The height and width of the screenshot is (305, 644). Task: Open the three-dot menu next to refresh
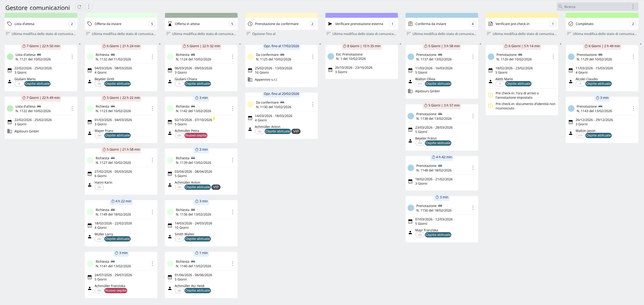coord(89,7)
